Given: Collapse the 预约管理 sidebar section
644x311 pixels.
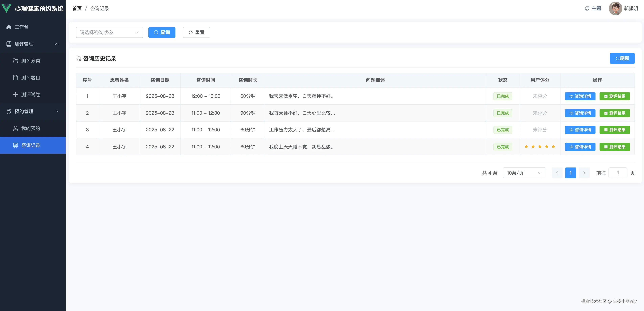Looking at the screenshot, I should (57, 111).
